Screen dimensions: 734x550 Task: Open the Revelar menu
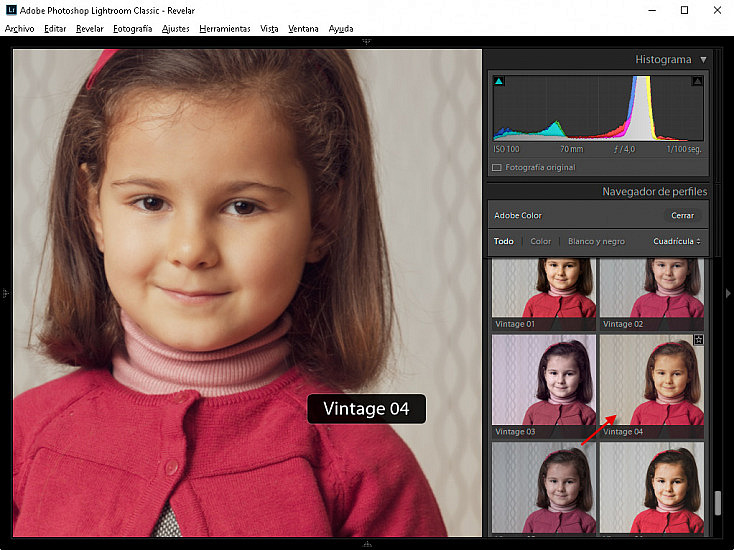point(89,29)
